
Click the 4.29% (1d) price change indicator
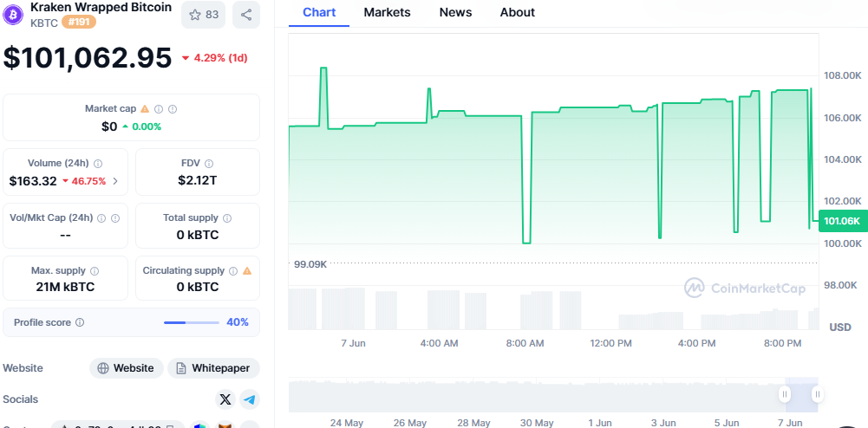214,57
